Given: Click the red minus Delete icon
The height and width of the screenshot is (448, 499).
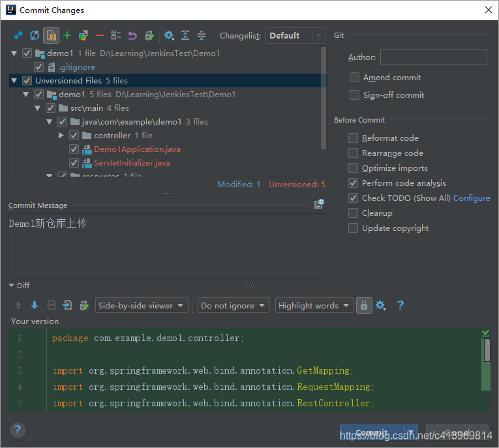Looking at the screenshot, I should 100,35.
